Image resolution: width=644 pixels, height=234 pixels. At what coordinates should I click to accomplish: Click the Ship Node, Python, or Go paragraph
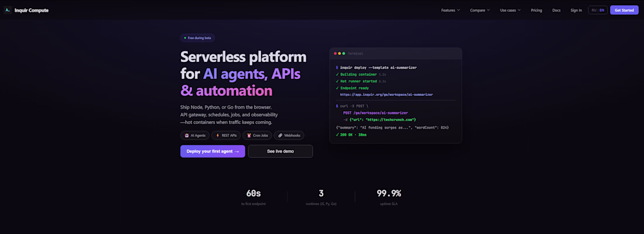pos(229,115)
